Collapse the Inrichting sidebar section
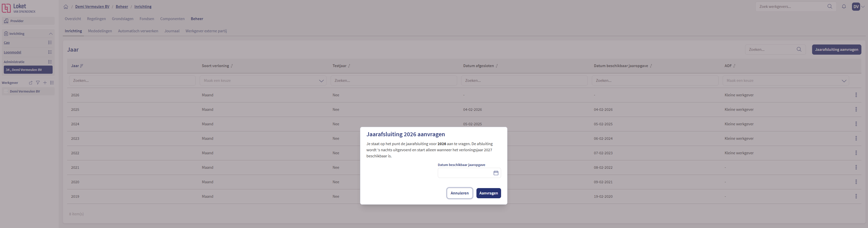Screen dimensions: 868x228 click(x=51, y=34)
